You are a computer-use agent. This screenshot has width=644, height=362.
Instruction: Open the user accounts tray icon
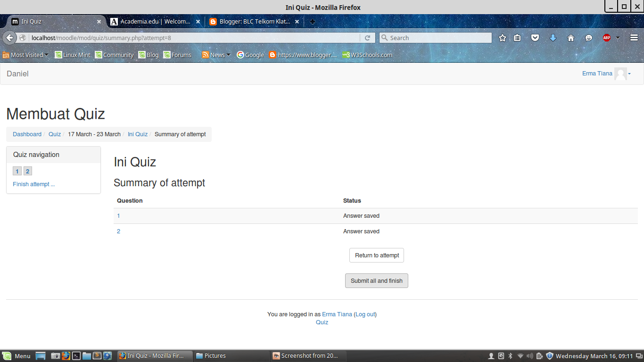pos(491,356)
